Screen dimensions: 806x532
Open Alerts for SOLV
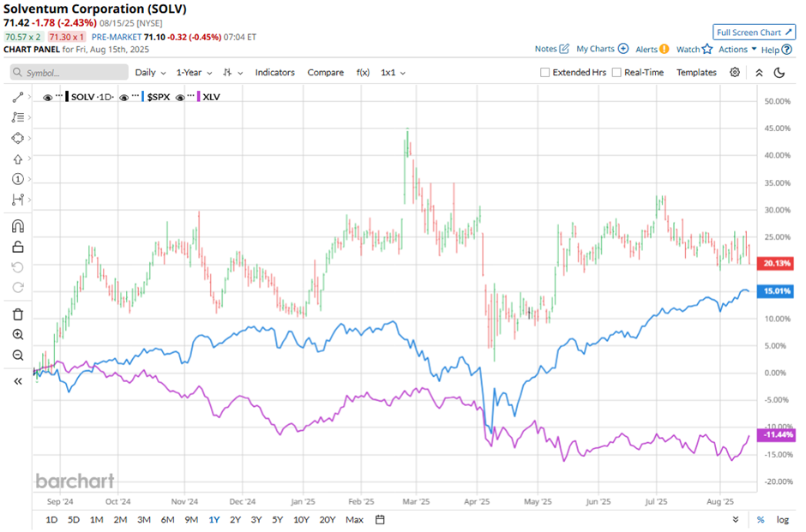653,50
